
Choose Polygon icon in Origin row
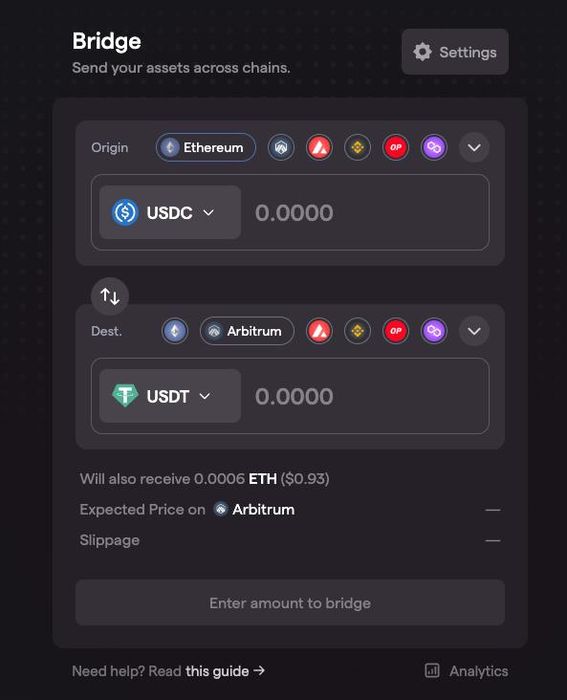(434, 147)
